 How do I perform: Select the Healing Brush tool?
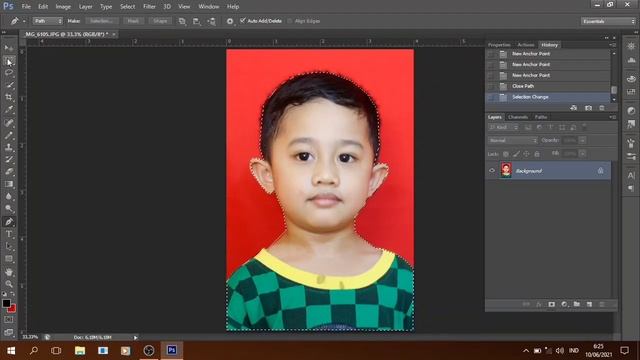(9, 122)
